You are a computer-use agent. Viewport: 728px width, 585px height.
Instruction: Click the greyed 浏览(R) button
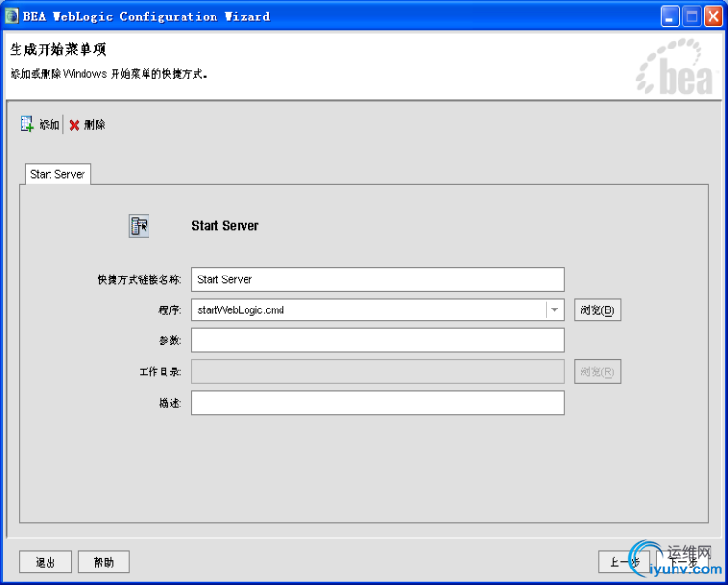tap(597, 372)
